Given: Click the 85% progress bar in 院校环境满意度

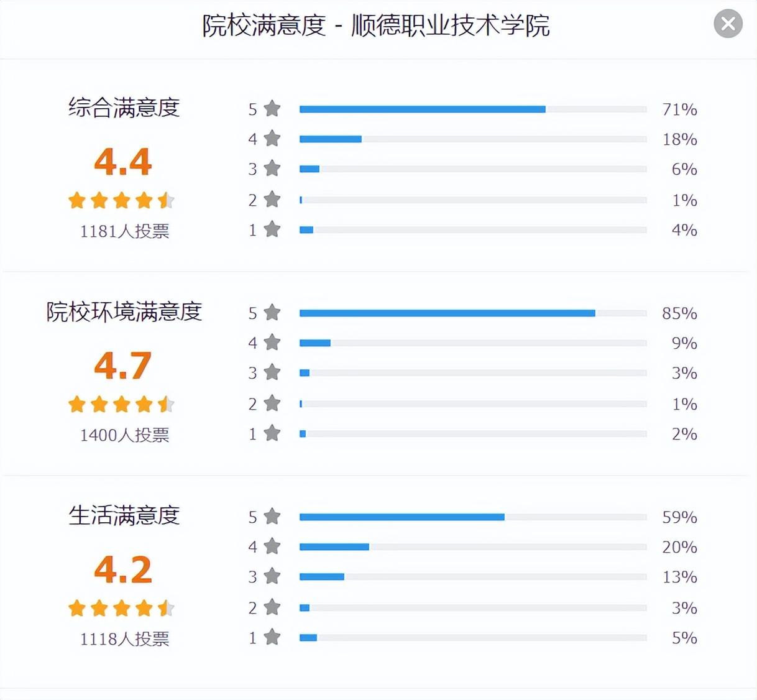Looking at the screenshot, I should click(x=472, y=313).
